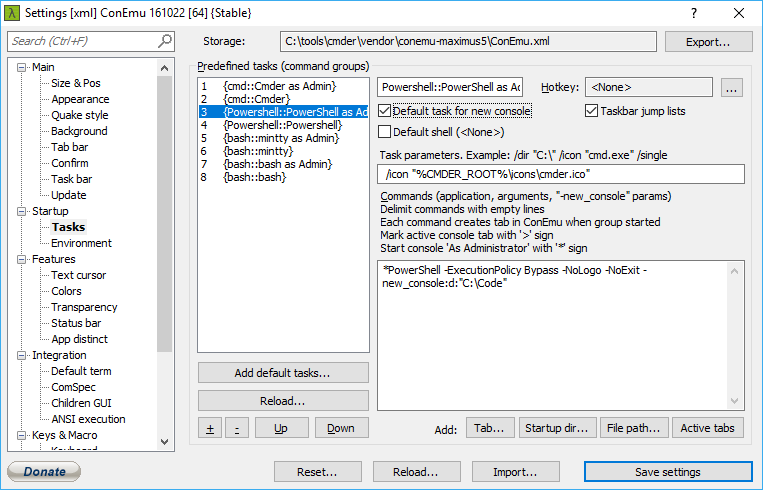Select task {bash::mintty as Admin}
This screenshot has width=763, height=490.
click(x=283, y=138)
